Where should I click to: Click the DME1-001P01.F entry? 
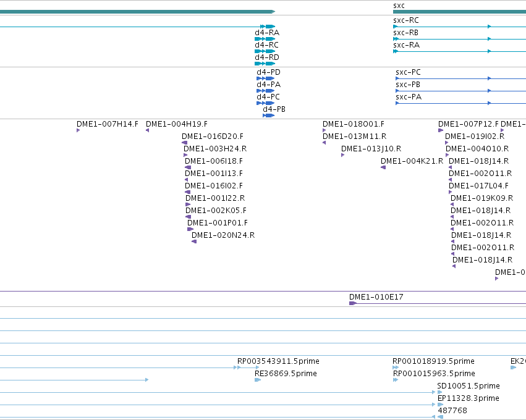coord(218,223)
